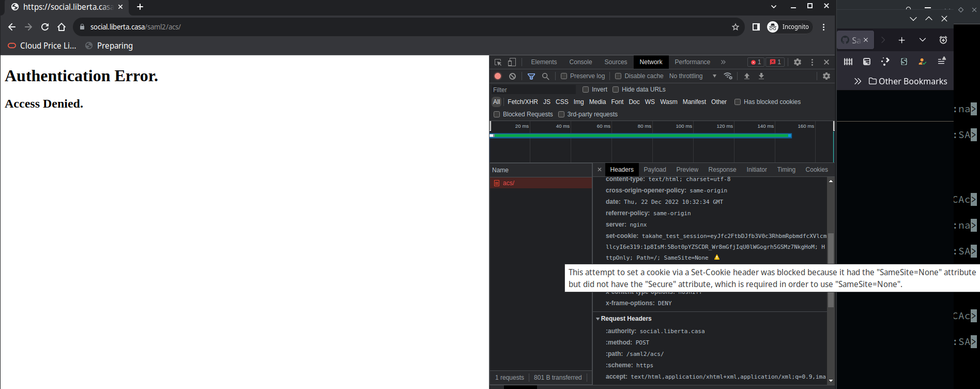Screen dimensions: 980x389
Task: Click the network filter funnel icon
Action: tap(531, 76)
